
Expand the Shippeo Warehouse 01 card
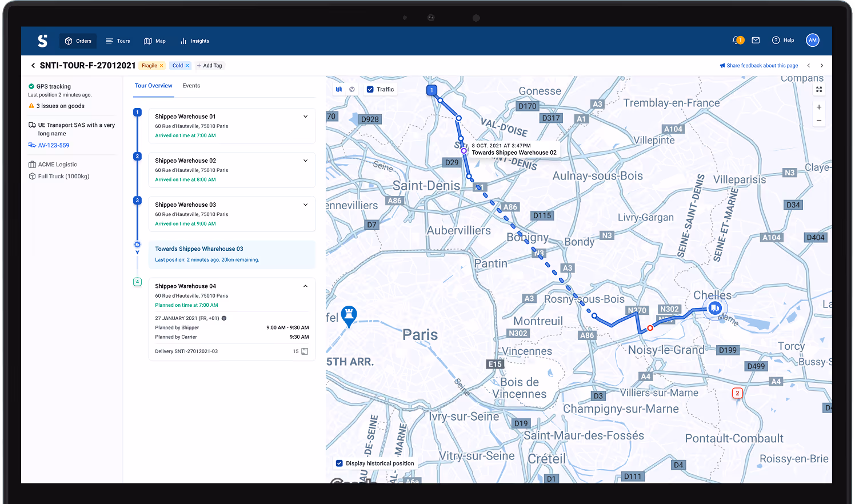305,117
